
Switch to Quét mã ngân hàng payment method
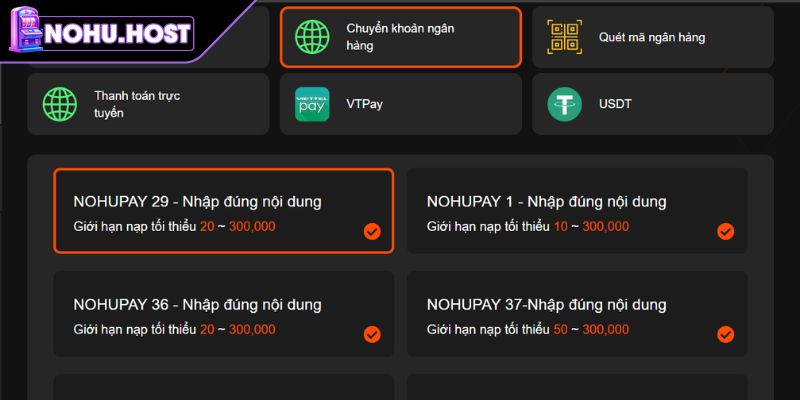[x=652, y=37]
